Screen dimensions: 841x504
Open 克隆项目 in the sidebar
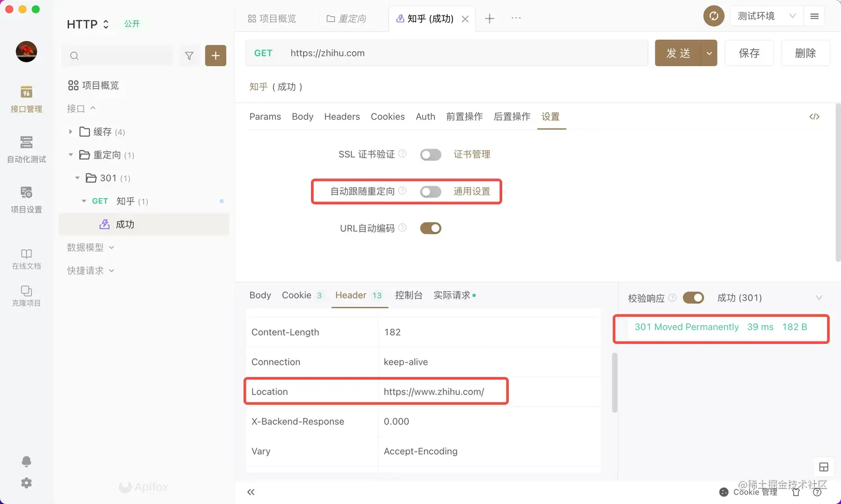pyautogui.click(x=26, y=297)
